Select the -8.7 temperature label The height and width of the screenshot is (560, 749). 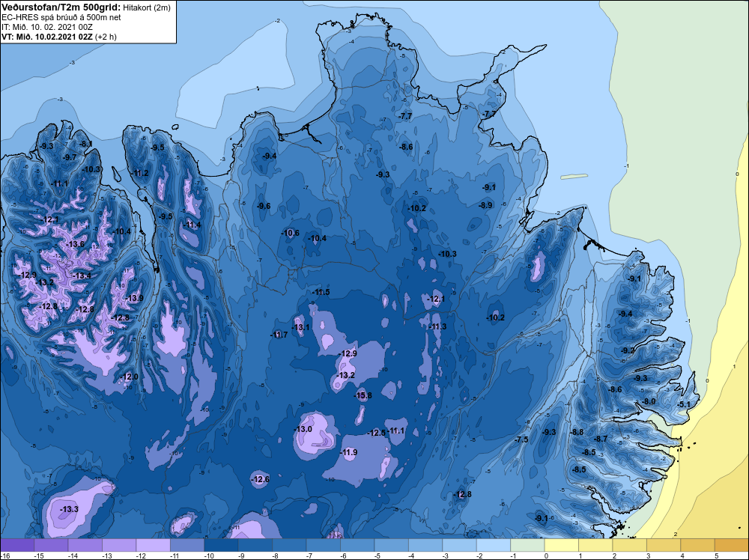click(601, 439)
